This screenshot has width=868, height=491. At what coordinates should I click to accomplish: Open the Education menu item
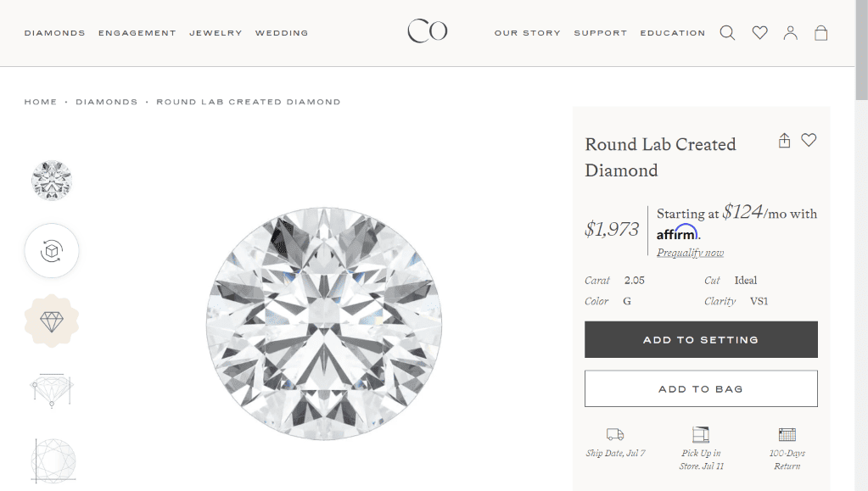(x=672, y=33)
